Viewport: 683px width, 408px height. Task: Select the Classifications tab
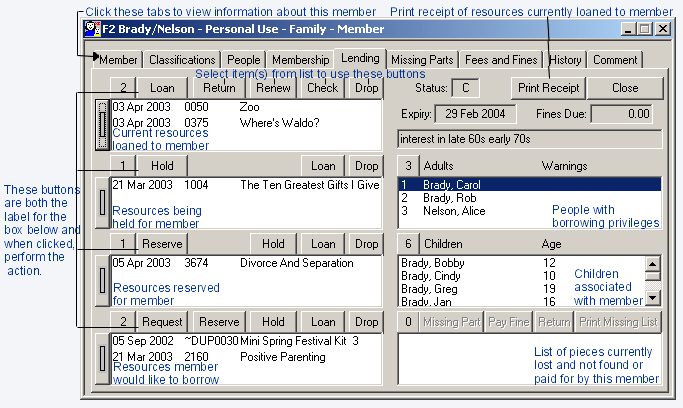pyautogui.click(x=183, y=60)
